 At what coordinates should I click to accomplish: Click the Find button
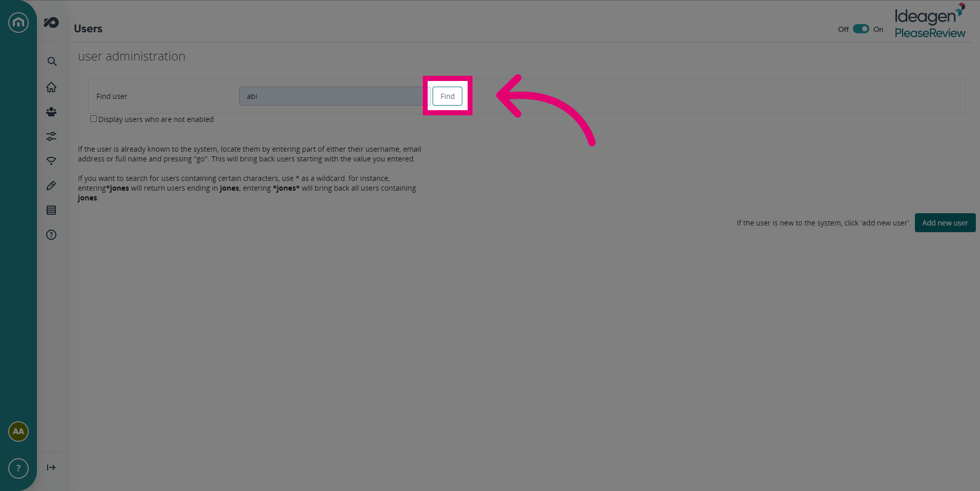pos(447,96)
